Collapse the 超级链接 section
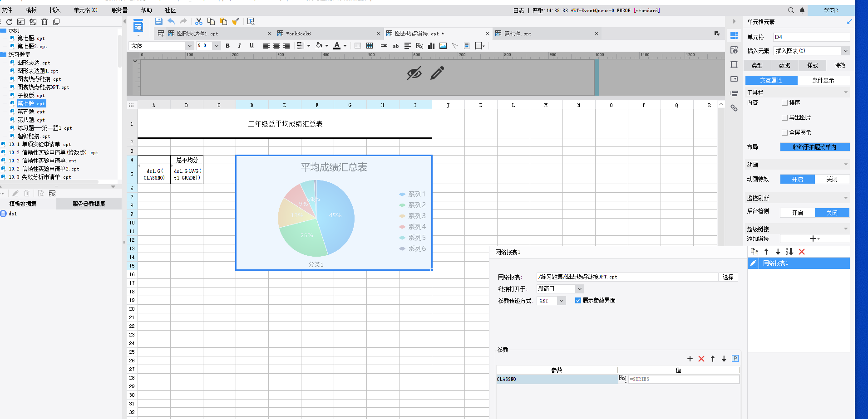 click(845, 229)
